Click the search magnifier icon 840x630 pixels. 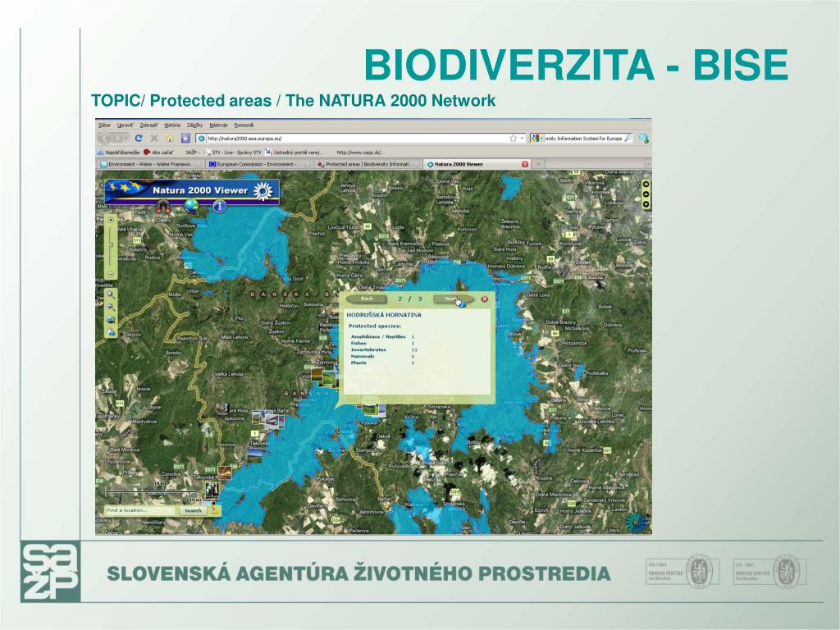pos(628,138)
